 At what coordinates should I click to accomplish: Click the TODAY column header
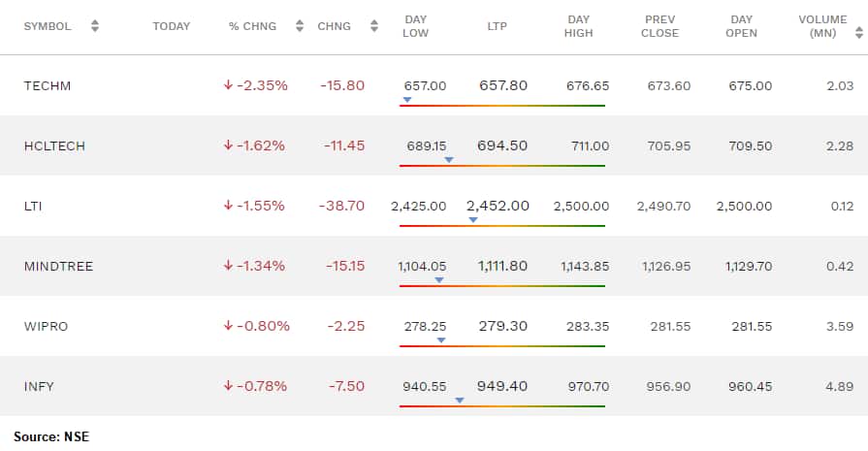172,26
